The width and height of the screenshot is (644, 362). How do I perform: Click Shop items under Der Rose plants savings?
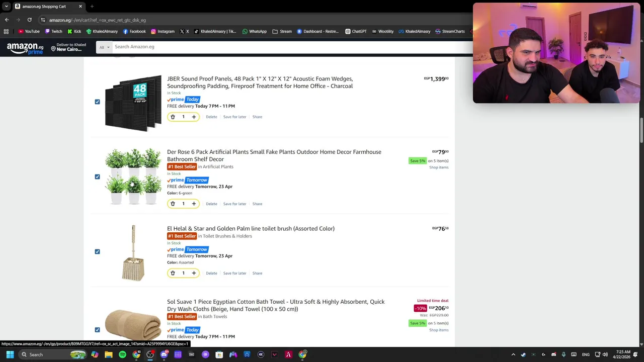(x=439, y=167)
